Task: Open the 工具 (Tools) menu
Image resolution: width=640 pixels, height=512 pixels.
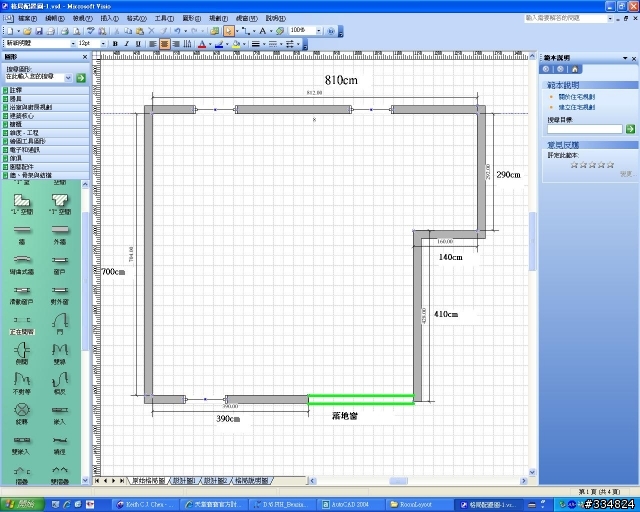Action: tap(164, 18)
